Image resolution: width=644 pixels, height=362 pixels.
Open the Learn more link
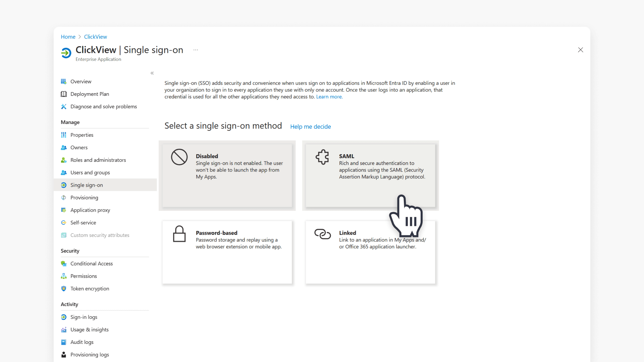tap(329, 97)
